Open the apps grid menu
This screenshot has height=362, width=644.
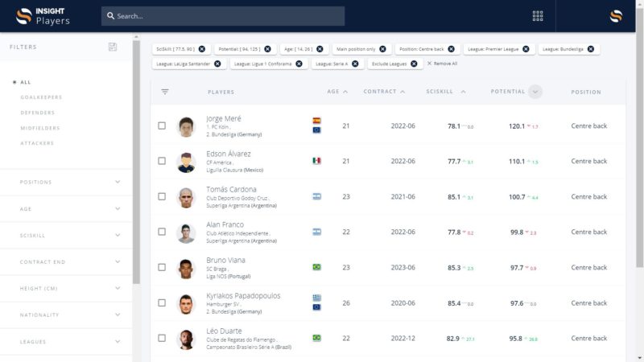click(538, 16)
